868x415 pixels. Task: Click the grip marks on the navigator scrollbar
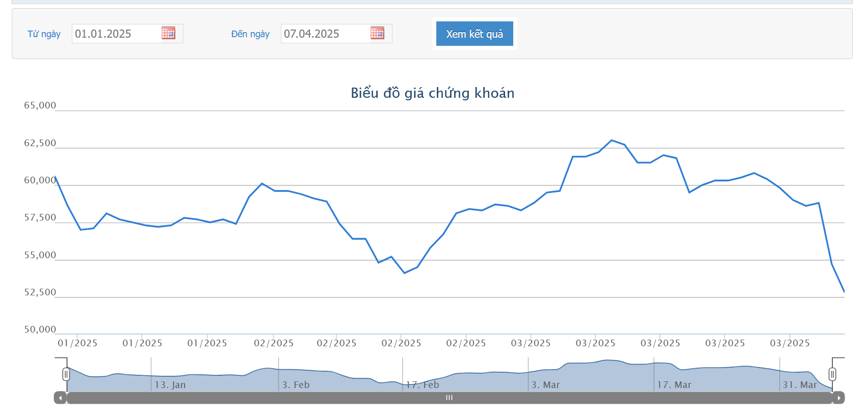449,398
